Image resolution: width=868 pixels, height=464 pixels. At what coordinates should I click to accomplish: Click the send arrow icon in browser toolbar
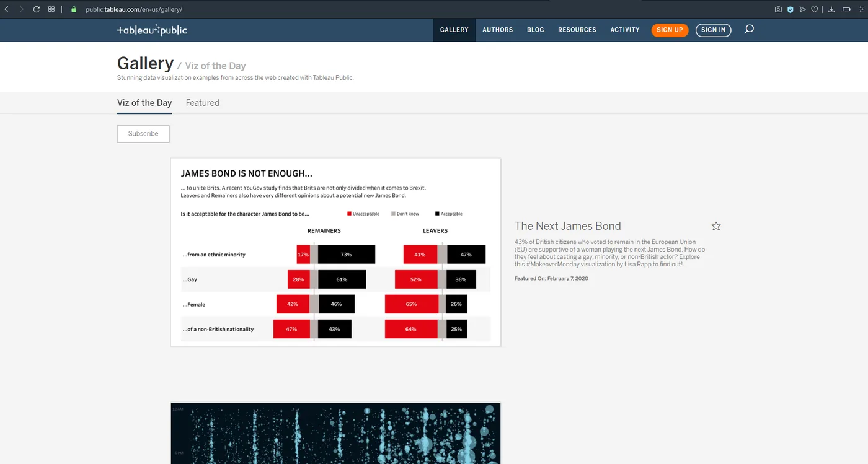click(802, 9)
